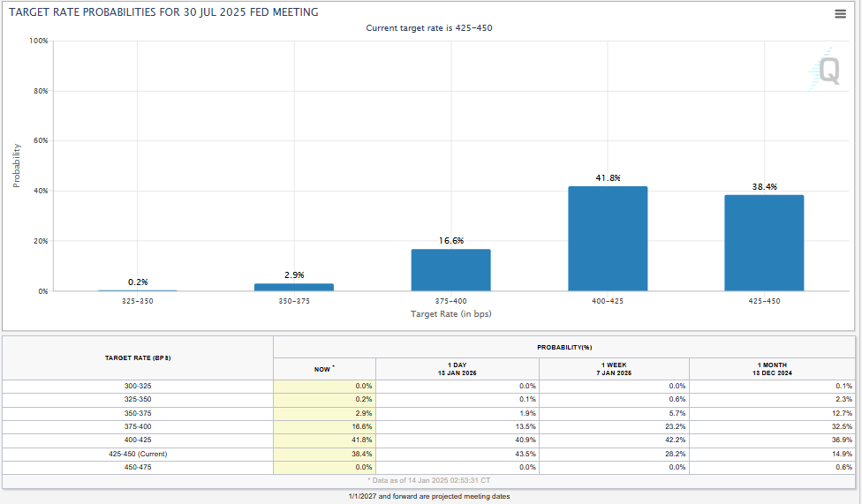Click the 41.8% bar for 400-425
Image resolution: width=862 pixels, height=504 pixels.
(x=608, y=238)
